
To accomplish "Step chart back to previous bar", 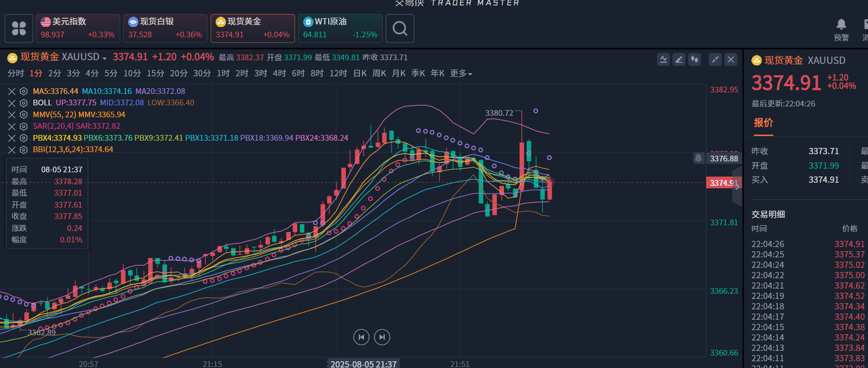I will [x=361, y=337].
